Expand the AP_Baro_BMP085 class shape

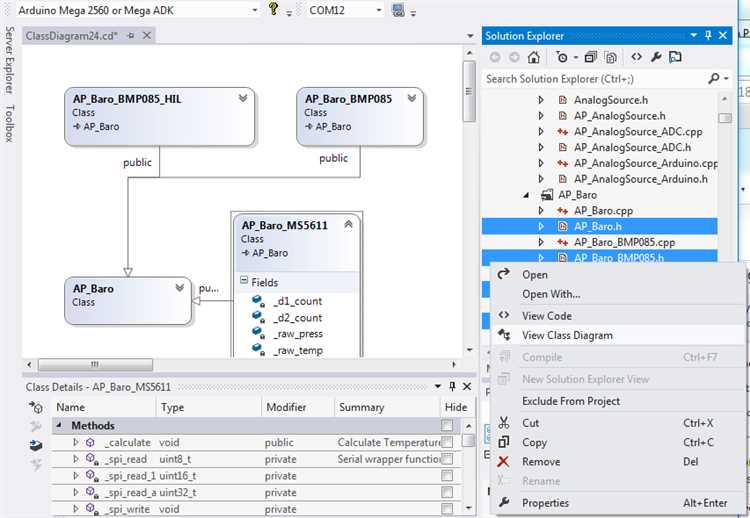[411, 98]
